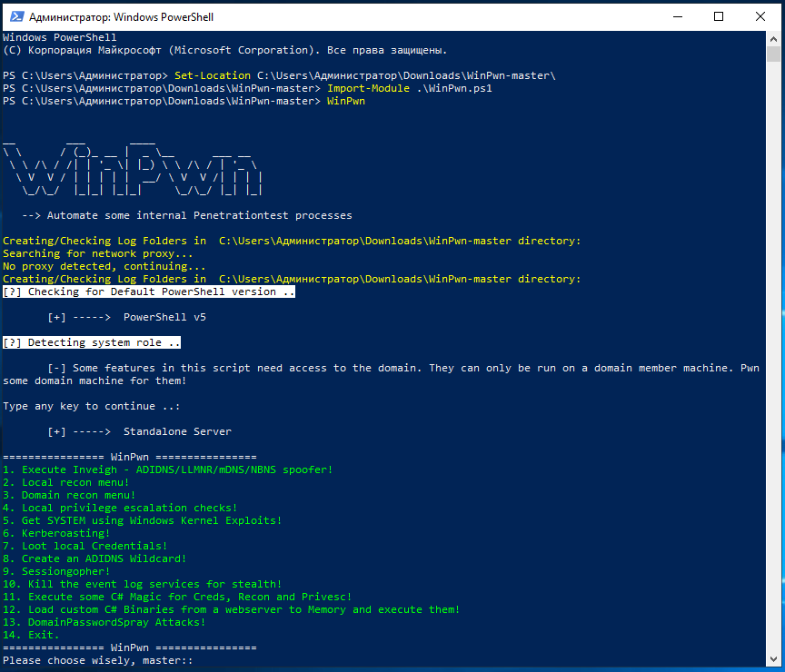Click 'Automate some internal Penetrationtest processes' line
The image size is (785, 672).
[x=187, y=215]
